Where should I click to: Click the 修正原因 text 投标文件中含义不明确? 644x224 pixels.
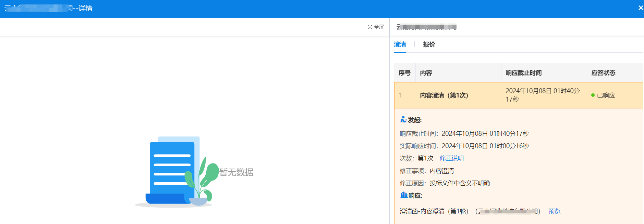click(x=460, y=183)
